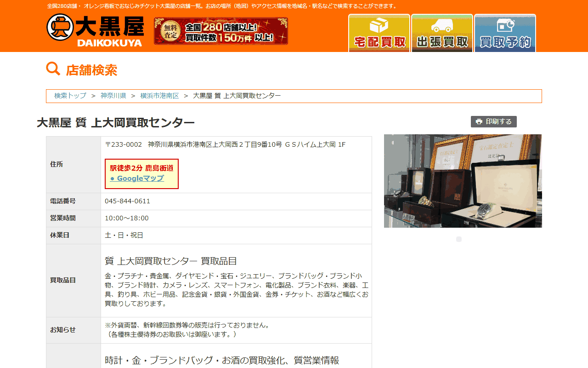Open 出張買取 visit purchase button
The image size is (588, 368).
(442, 33)
